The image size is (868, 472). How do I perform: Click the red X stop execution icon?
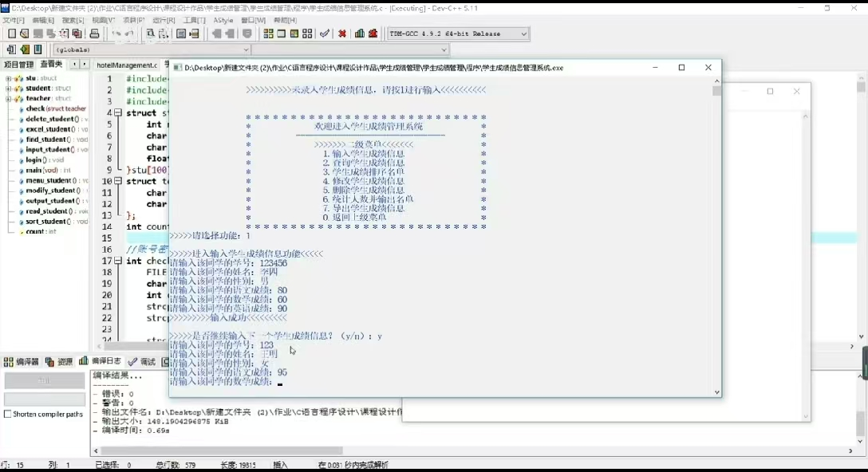(342, 33)
